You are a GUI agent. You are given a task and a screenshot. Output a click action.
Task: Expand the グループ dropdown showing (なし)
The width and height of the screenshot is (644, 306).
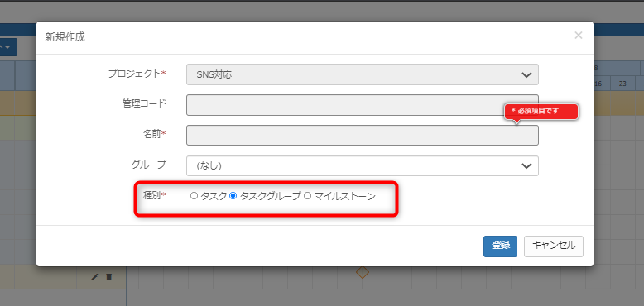[x=363, y=165]
